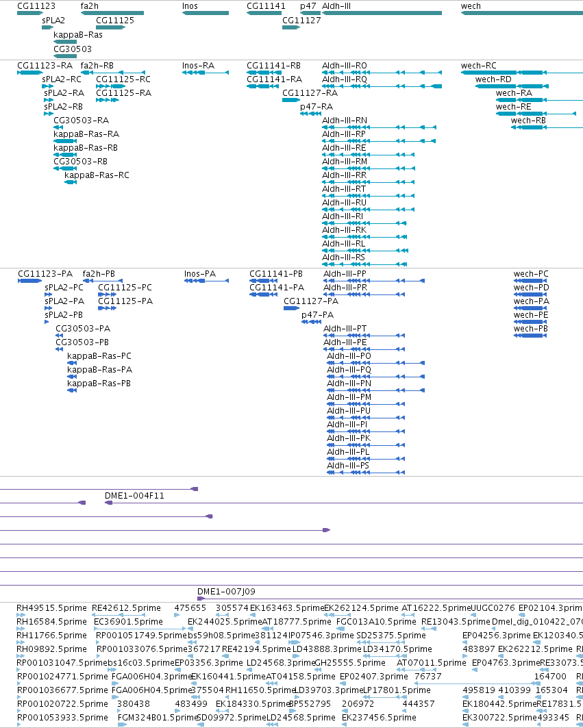Click transcript Aldh-III-RQ
The image size is (583, 728).
coord(344,79)
